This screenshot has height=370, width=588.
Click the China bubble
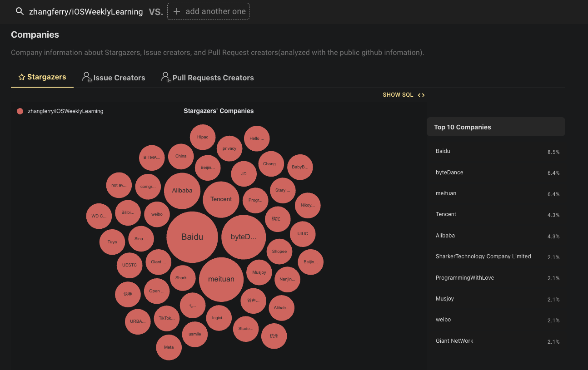181,156
